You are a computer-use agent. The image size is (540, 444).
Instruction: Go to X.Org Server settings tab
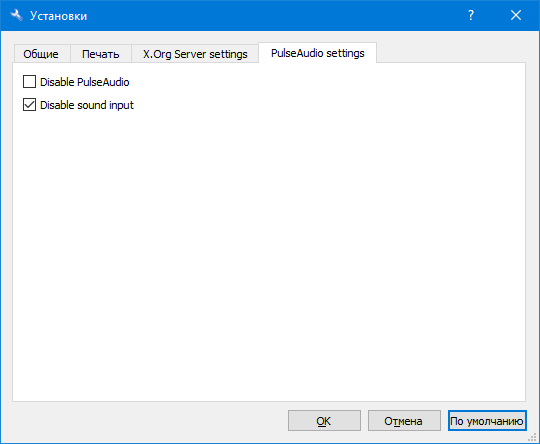[195, 54]
